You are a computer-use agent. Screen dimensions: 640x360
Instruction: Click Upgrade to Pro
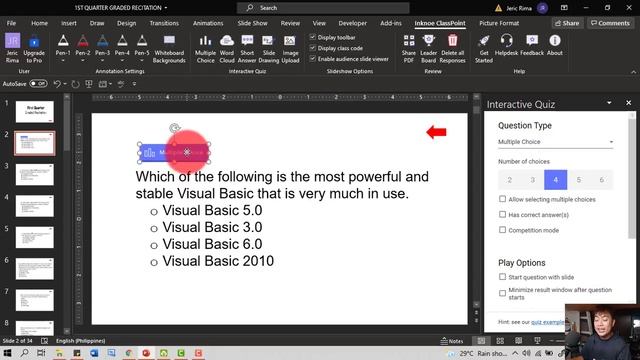tap(34, 49)
